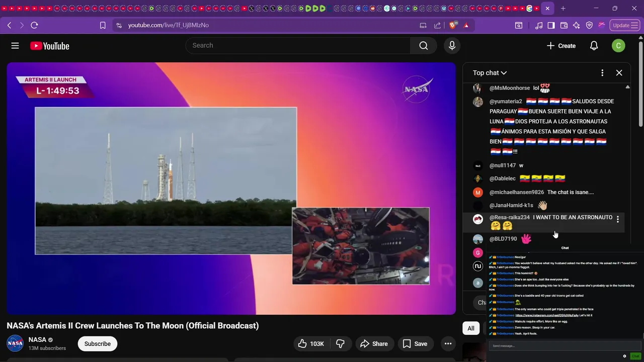Open account menu avatar C
This screenshot has height=362, width=644.
[618, 46]
